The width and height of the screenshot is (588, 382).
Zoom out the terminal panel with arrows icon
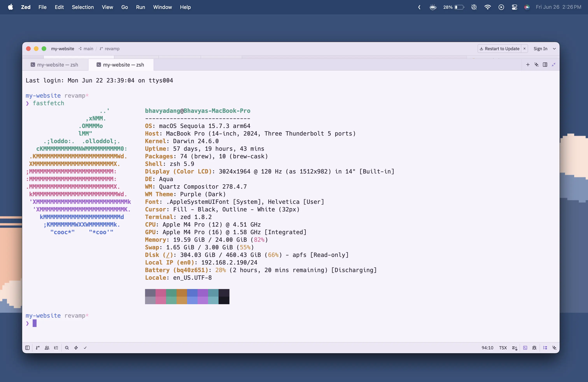tap(554, 65)
